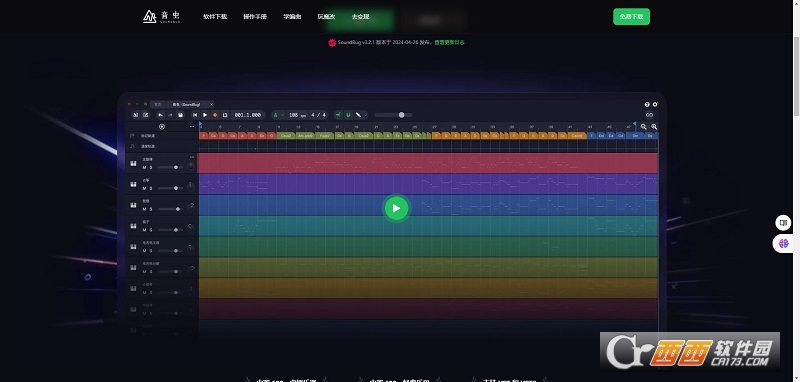
Task: Close the SoundBug project tab
Action: pos(212,105)
